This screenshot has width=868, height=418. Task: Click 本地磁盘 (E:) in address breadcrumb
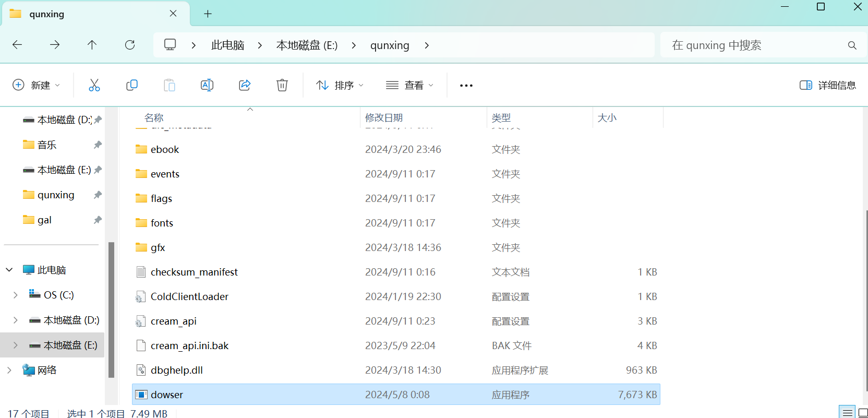click(x=307, y=45)
